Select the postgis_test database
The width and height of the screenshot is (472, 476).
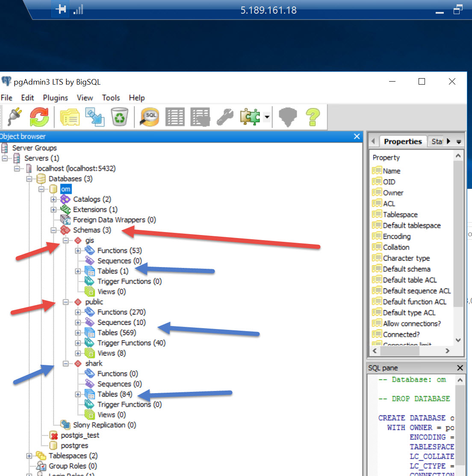point(80,435)
